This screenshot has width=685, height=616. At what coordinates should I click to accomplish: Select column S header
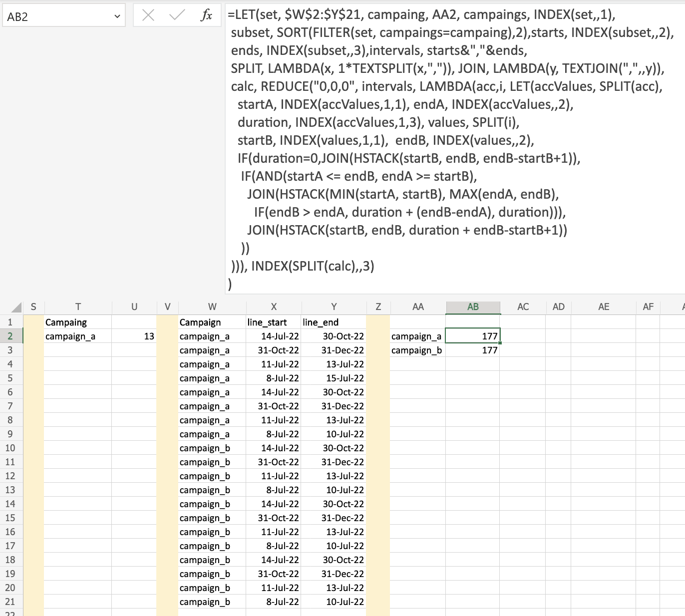pos(33,307)
